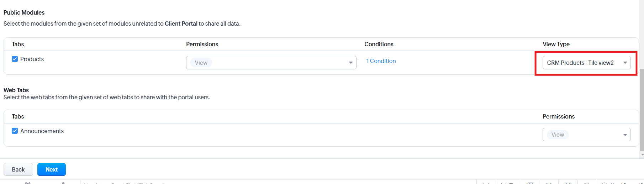Click the scrollbar down arrow

642,155
